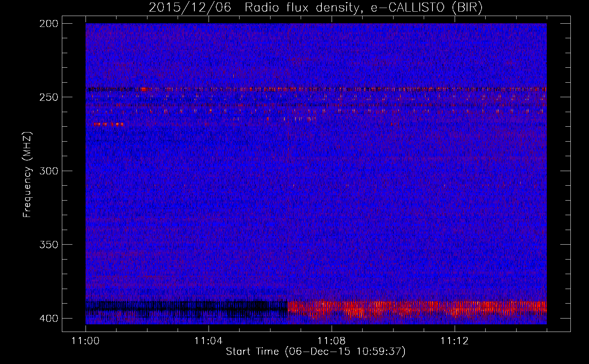Click the '200' frequency tick label

coord(48,24)
